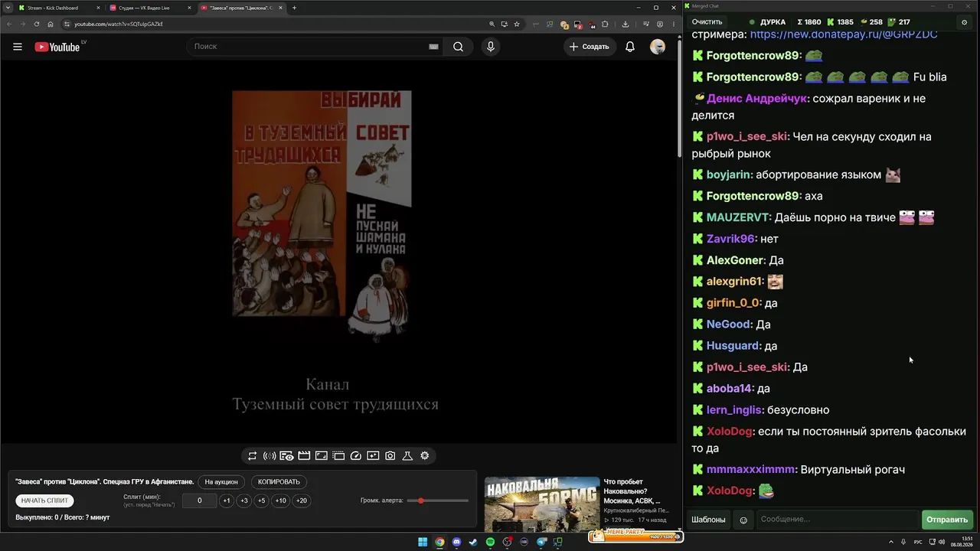Add +5 minutes to the split
The image size is (980, 551).
click(262, 500)
